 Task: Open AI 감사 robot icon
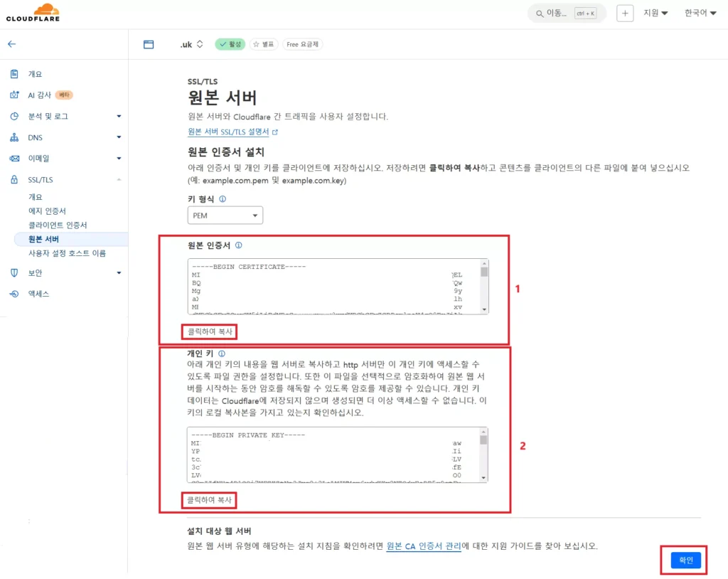coord(14,95)
